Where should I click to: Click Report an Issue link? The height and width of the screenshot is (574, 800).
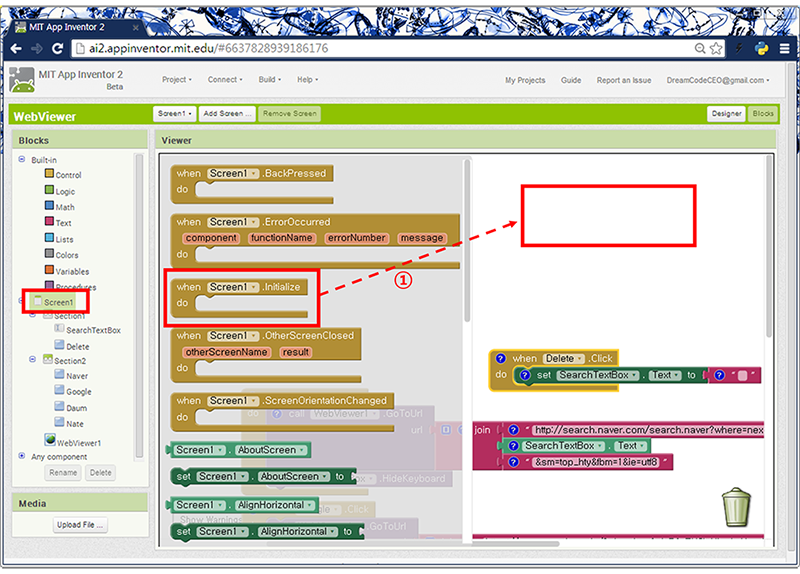click(x=624, y=80)
